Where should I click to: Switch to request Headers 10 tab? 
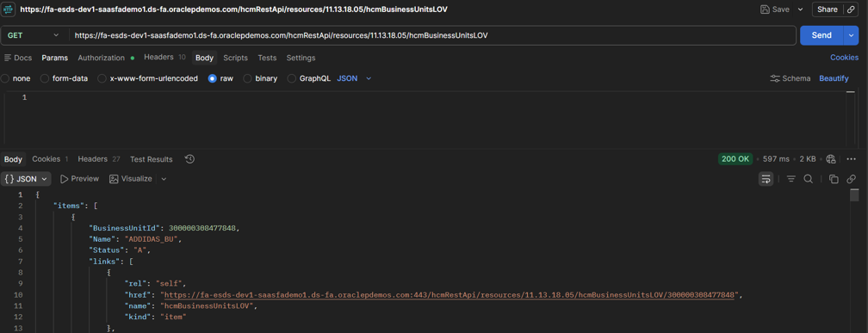[164, 57]
